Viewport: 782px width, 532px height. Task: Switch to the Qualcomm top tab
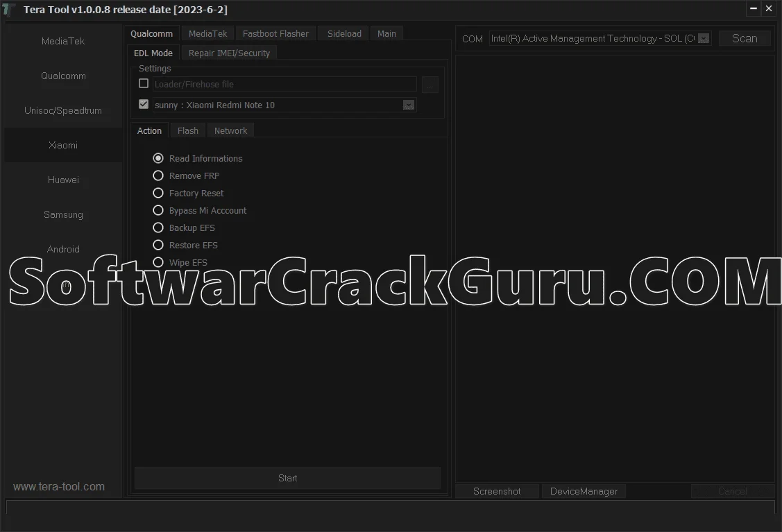point(151,33)
